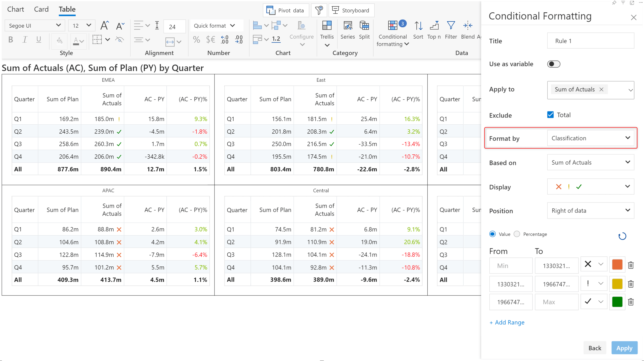Click the hide/eye-slash icon in Style group
Viewport: 644px width, 361px height.
point(120,40)
